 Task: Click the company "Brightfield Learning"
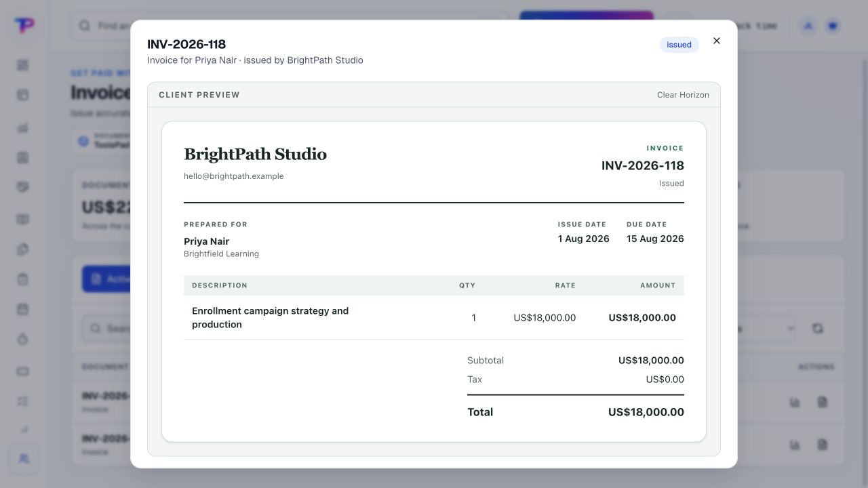[221, 254]
